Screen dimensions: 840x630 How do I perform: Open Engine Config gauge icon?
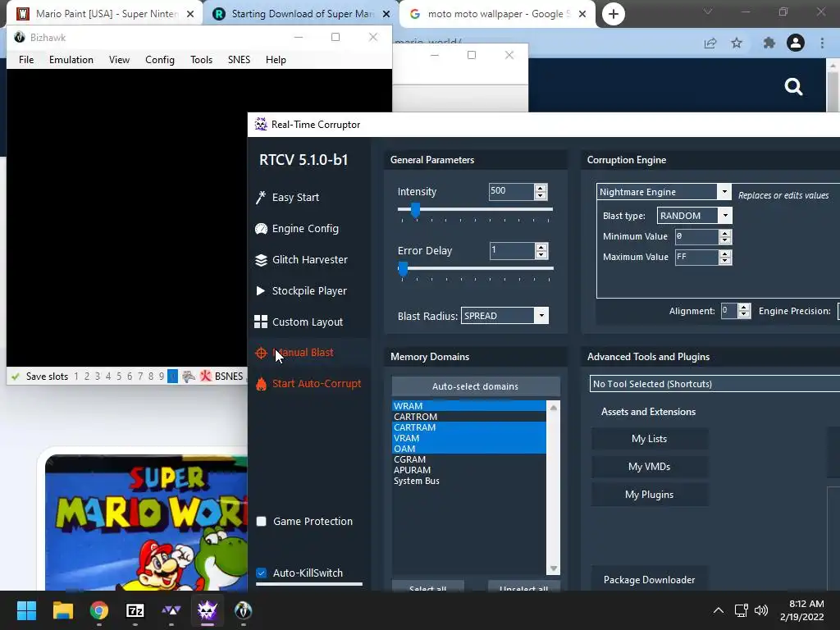(261, 229)
